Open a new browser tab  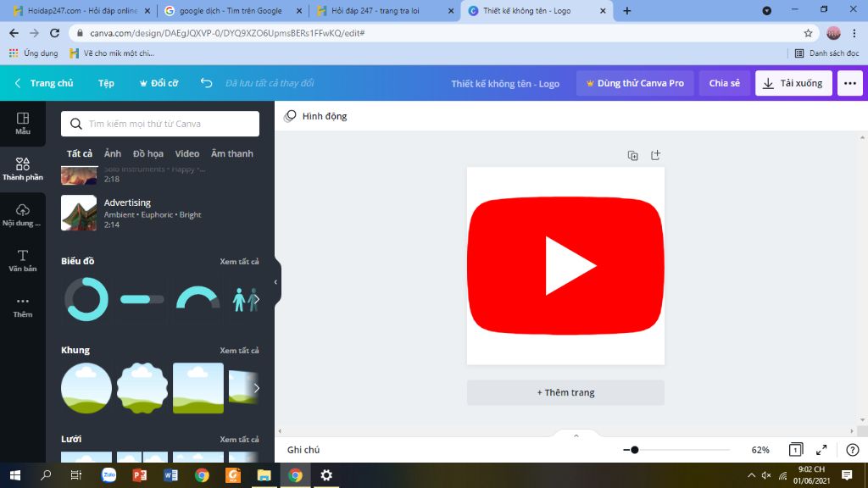[x=626, y=10]
